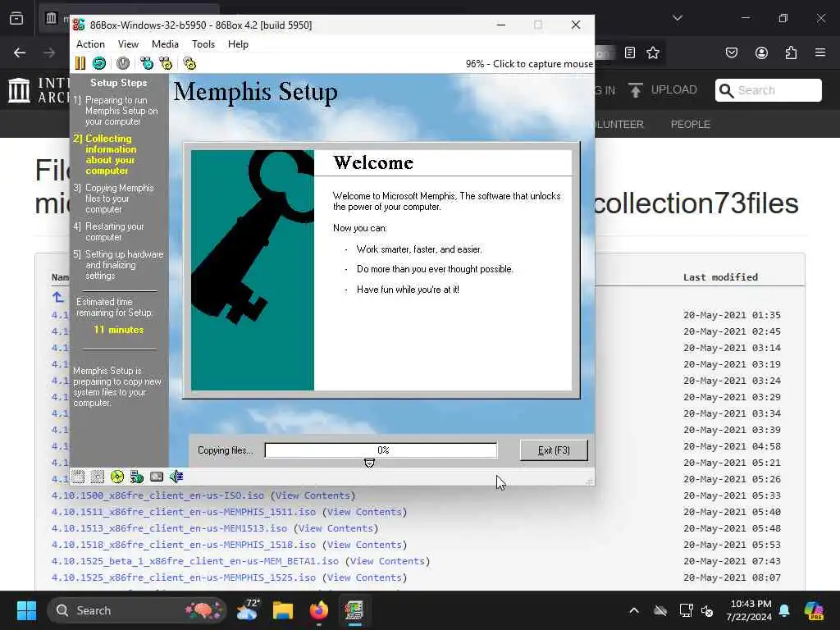This screenshot has width=840, height=630.
Task: Pause the 86Box emulation
Action: coord(80,63)
